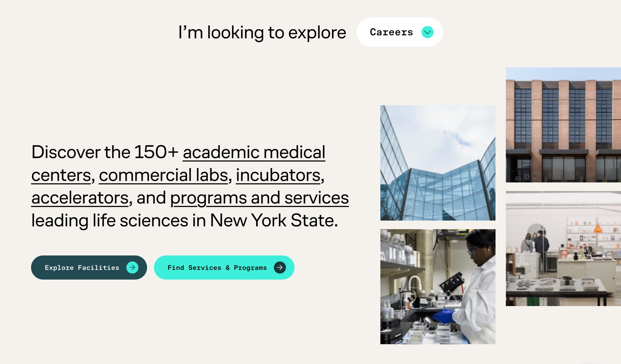Click the 'I'm looking to explore' heading
Screen dimensions: 621x364
[262, 32]
